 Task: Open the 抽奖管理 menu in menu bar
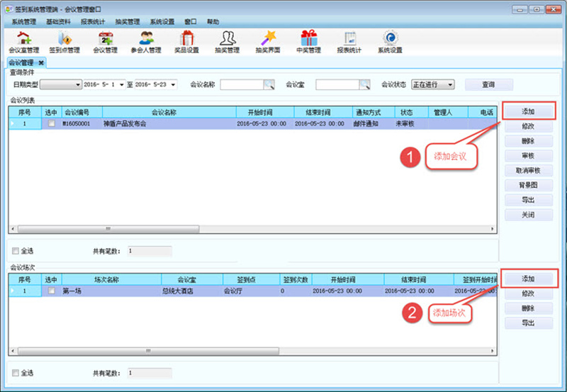coord(128,22)
